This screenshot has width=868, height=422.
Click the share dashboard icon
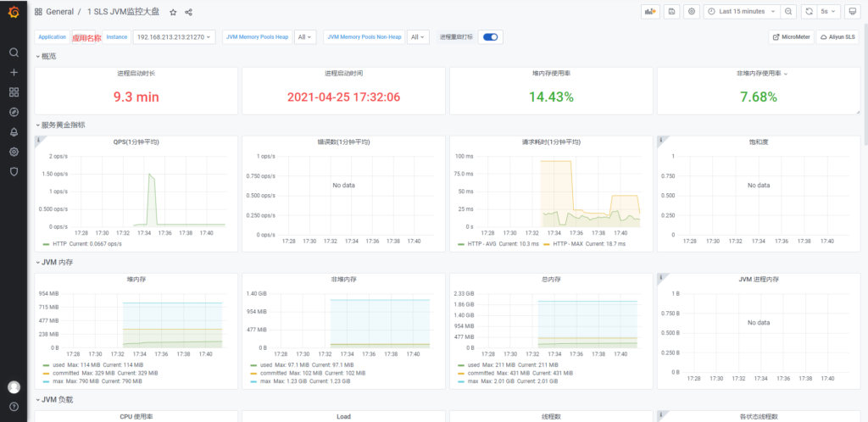tap(188, 13)
